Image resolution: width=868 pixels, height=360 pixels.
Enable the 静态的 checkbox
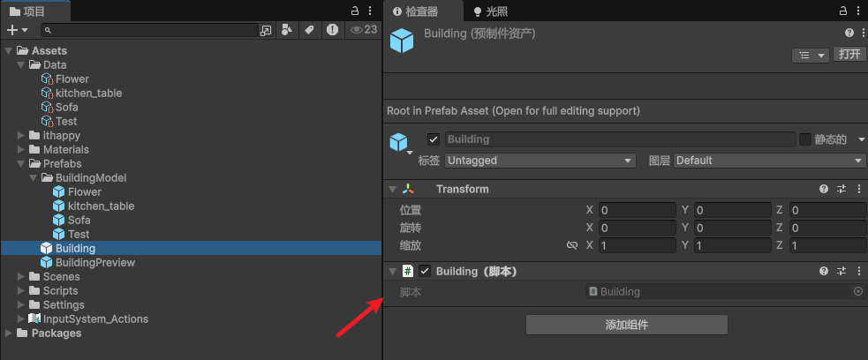(805, 139)
